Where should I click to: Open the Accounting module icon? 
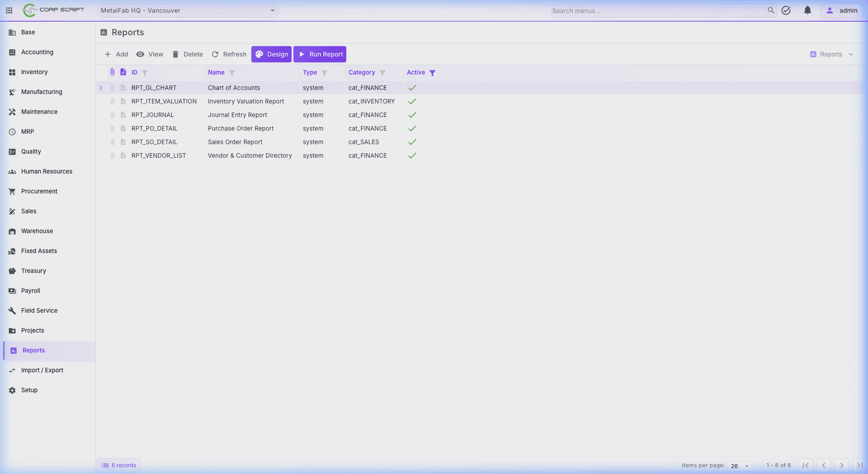(x=12, y=52)
